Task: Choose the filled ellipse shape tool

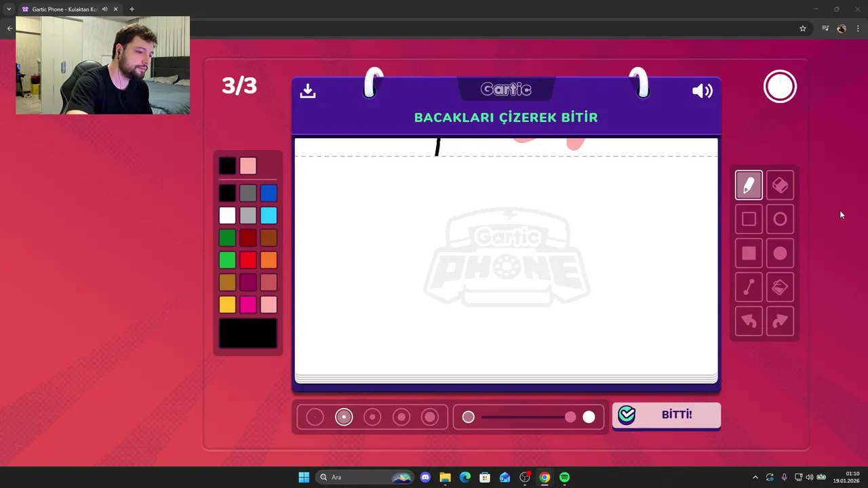Action: pyautogui.click(x=780, y=253)
